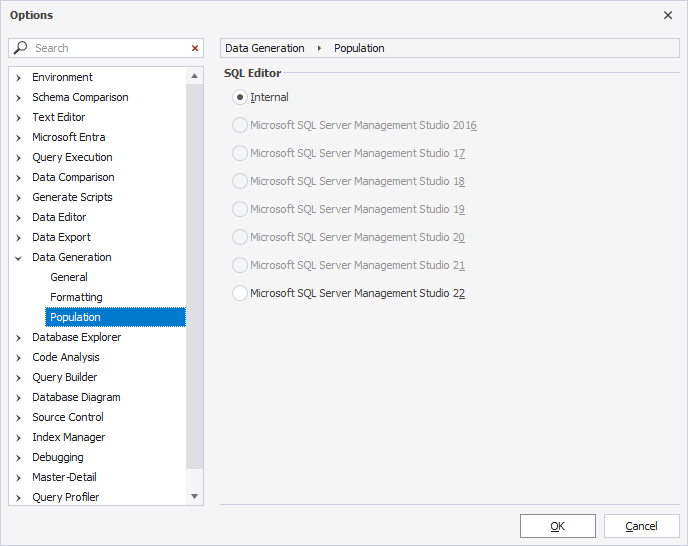Open General under Data Generation

pos(69,277)
